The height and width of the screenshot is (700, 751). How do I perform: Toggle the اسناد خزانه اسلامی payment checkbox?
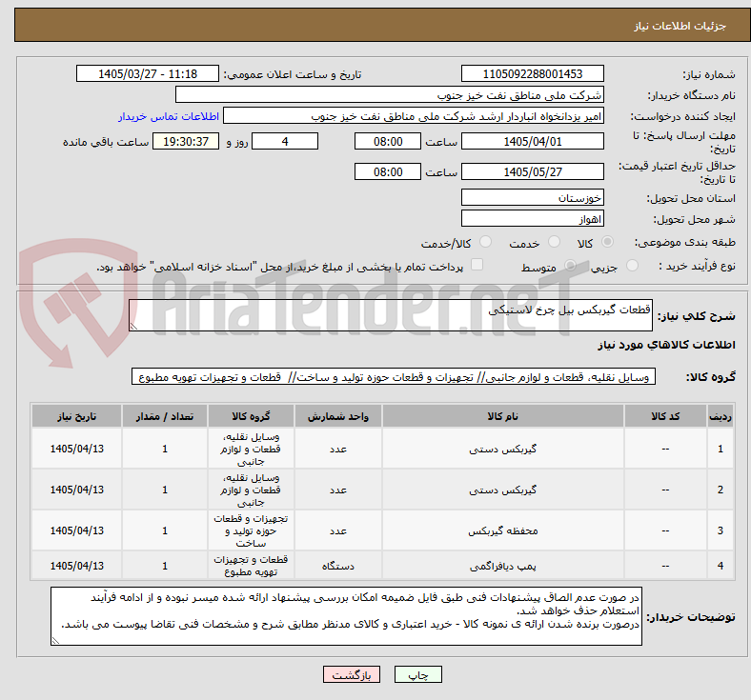point(477,265)
